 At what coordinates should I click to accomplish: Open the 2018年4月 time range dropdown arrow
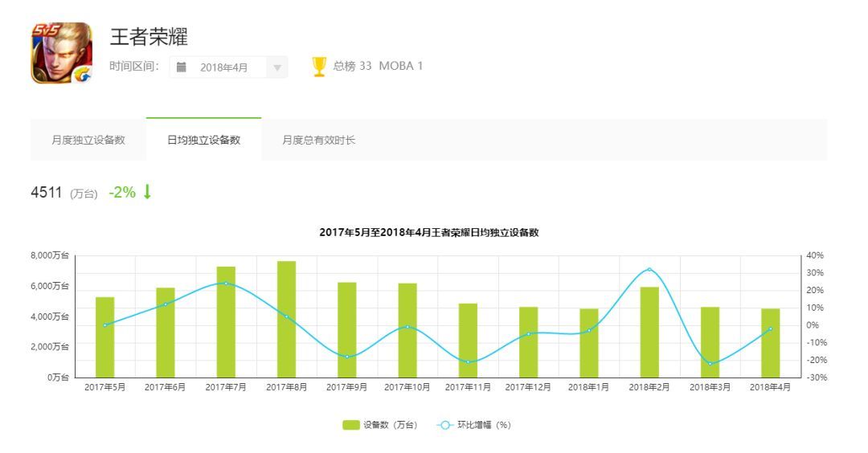tap(277, 68)
